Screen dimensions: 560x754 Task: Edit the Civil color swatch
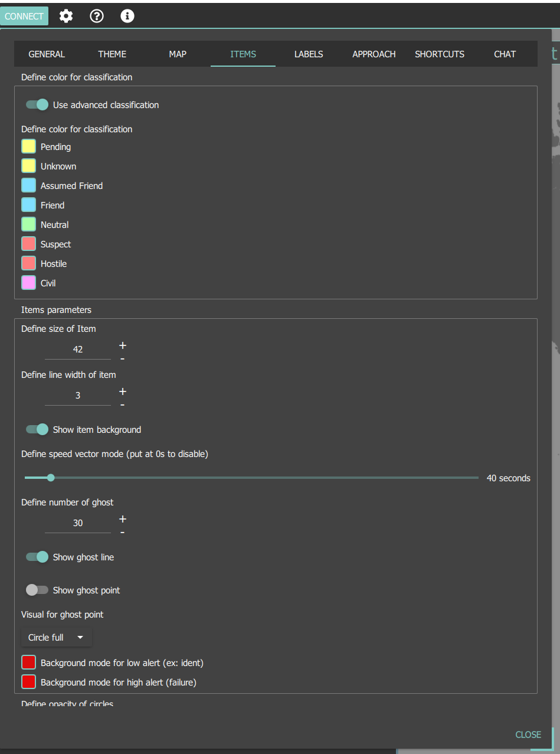tap(28, 283)
